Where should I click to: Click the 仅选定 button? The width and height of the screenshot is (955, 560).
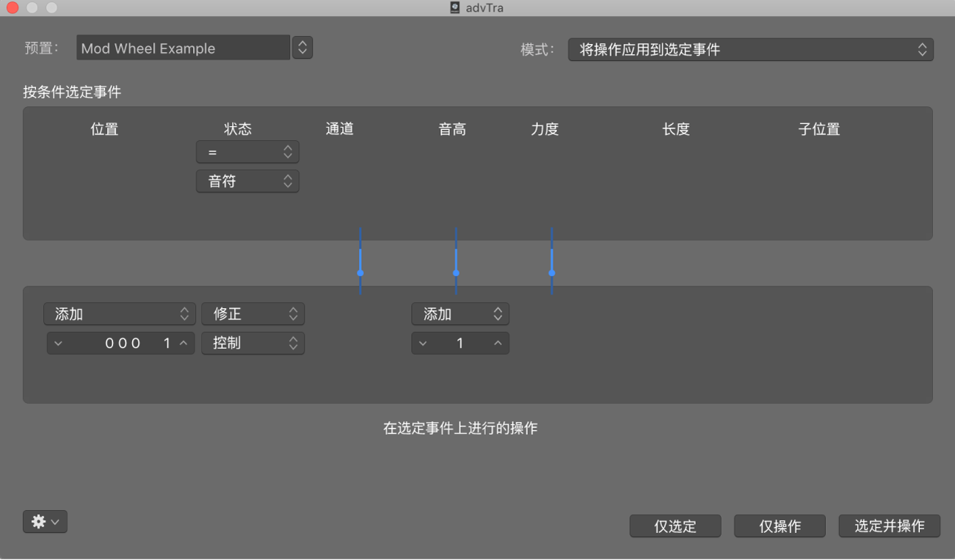675,526
